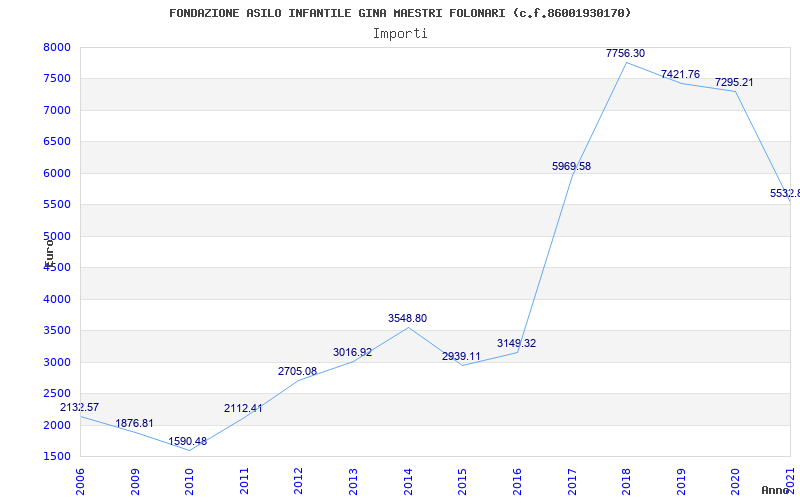Click y-axis value 5500
Image resolution: width=800 pixels, height=500 pixels.
pos(57,205)
